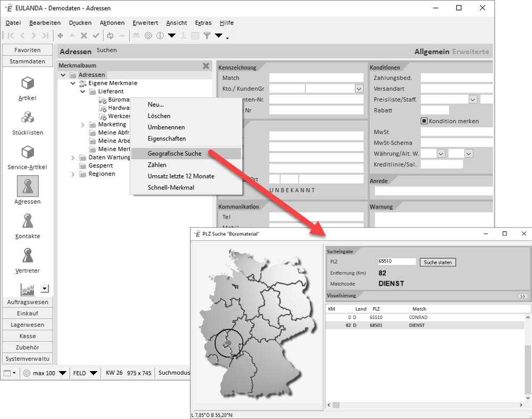The image size is (532, 419).
Task: Open info with the circled i icon
Action: 160,35
